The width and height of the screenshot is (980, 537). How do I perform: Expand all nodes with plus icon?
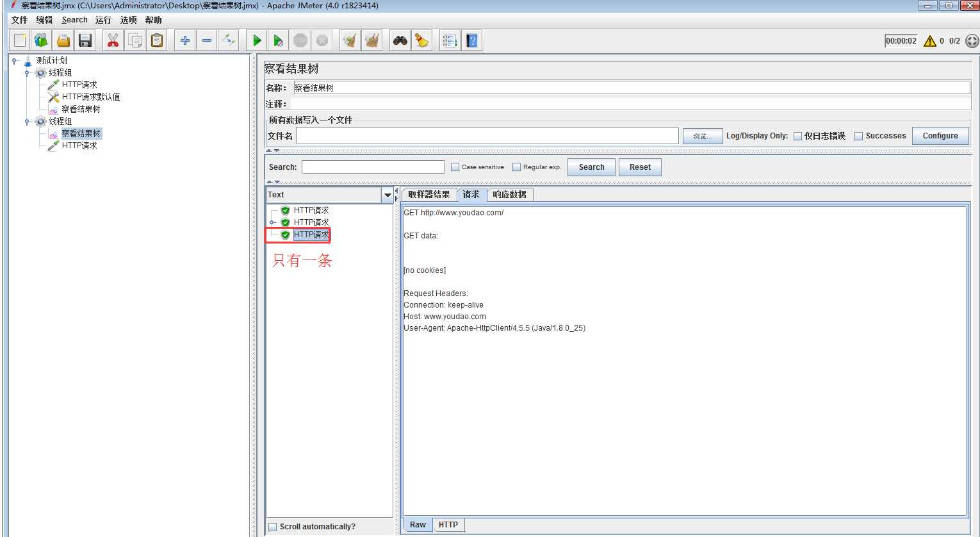185,41
